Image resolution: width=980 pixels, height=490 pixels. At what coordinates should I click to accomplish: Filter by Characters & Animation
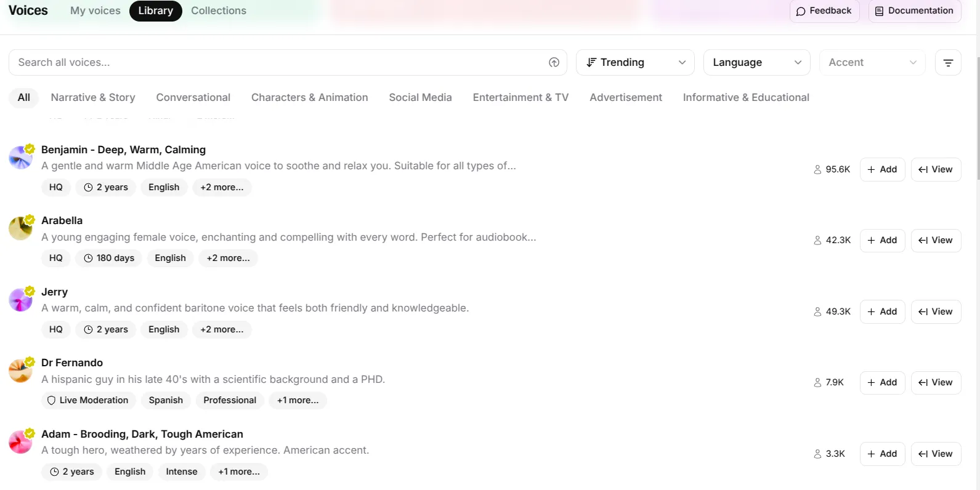point(310,97)
